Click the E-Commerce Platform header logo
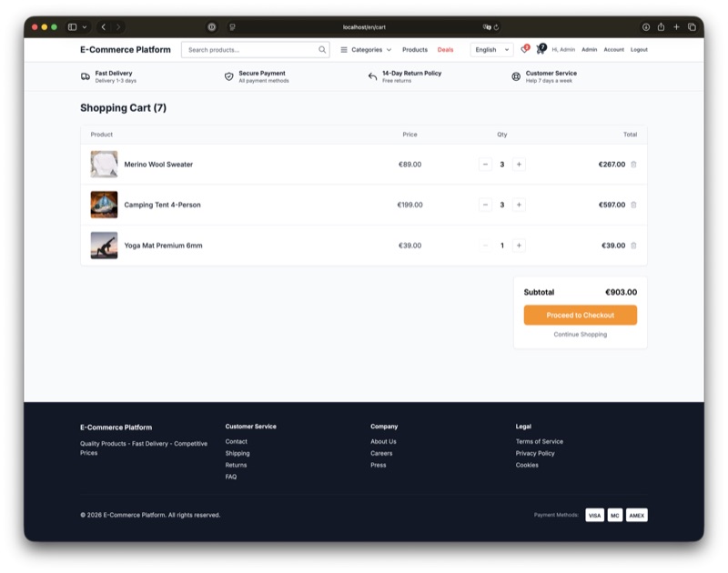Screen dimensions: 728x573 [x=126, y=50]
